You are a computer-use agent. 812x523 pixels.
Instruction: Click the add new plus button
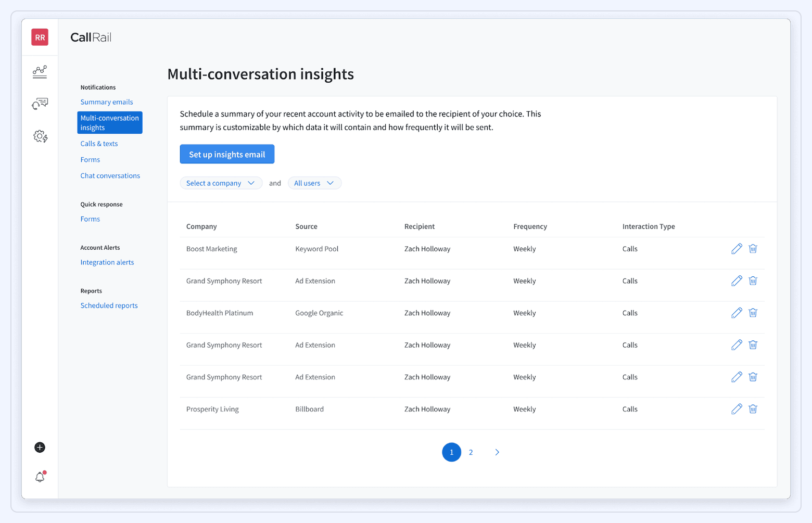click(39, 447)
